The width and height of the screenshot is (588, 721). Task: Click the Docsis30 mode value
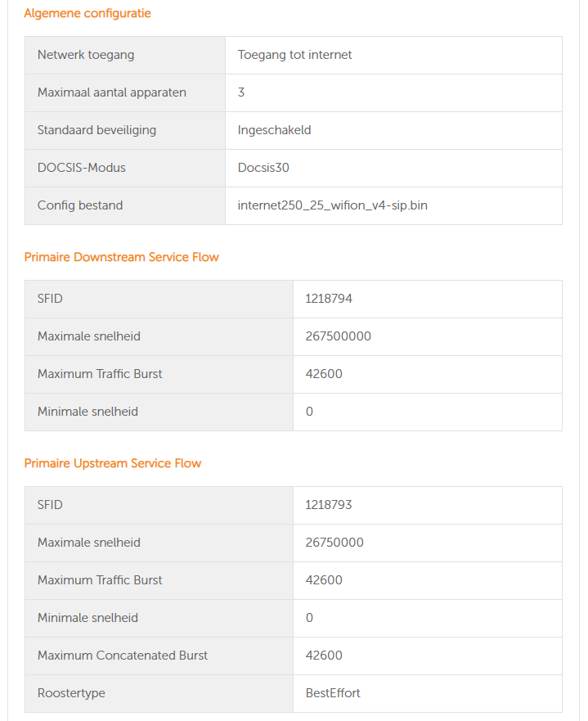[x=263, y=168]
